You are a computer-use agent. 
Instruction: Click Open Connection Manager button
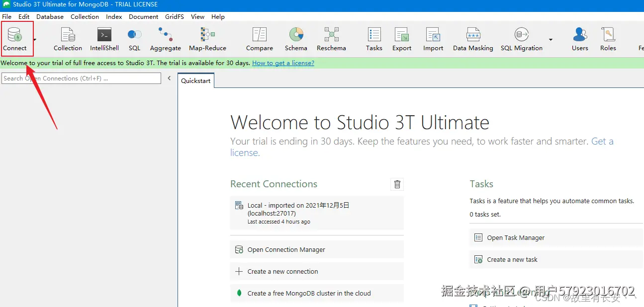tap(317, 250)
